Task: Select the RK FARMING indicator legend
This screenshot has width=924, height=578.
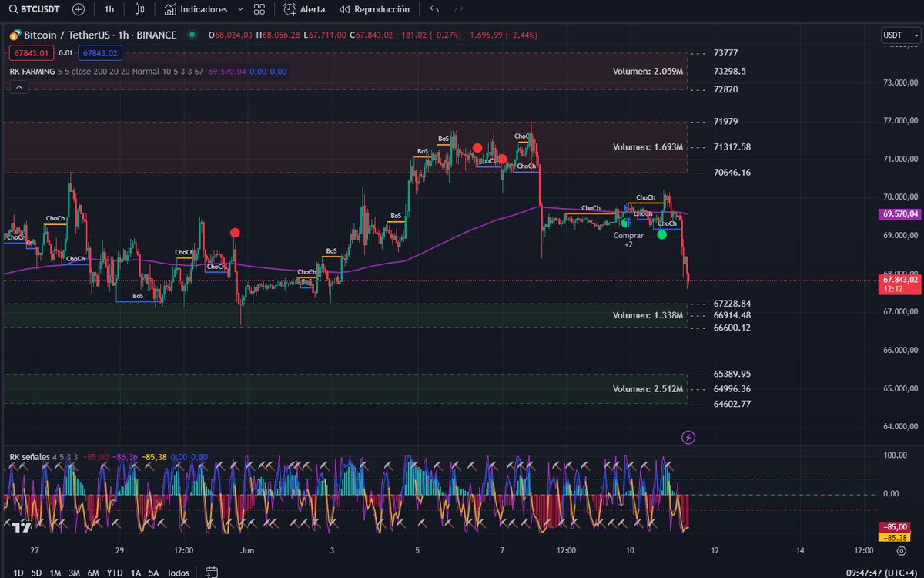Action: (32, 71)
